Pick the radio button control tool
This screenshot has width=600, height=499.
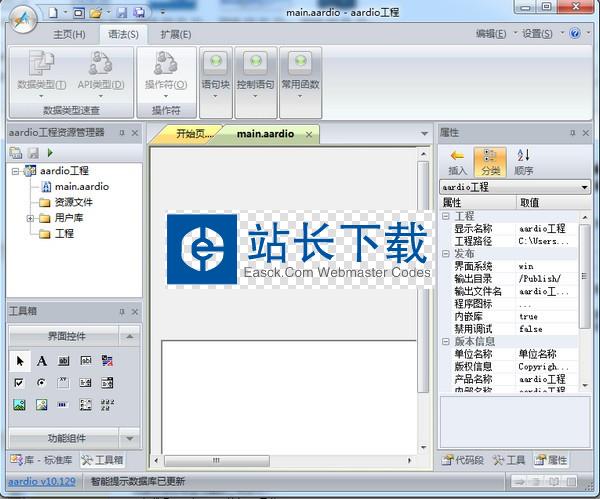click(41, 382)
